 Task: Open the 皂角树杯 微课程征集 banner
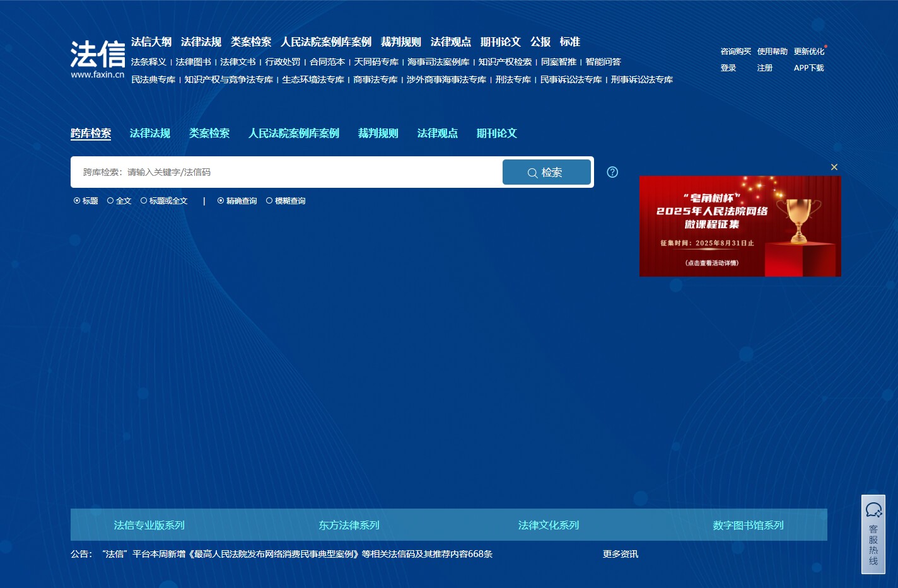[x=740, y=226]
